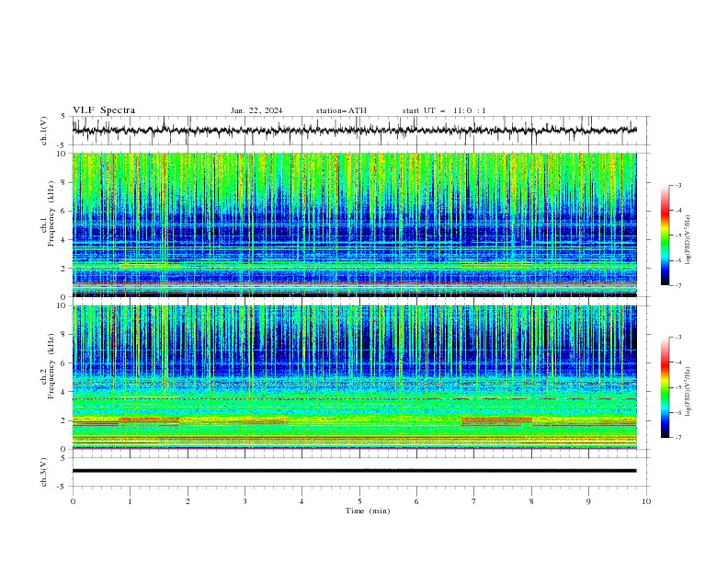Click the '3' tick on the Time axis
The height and width of the screenshot is (563, 728).
[245, 501]
